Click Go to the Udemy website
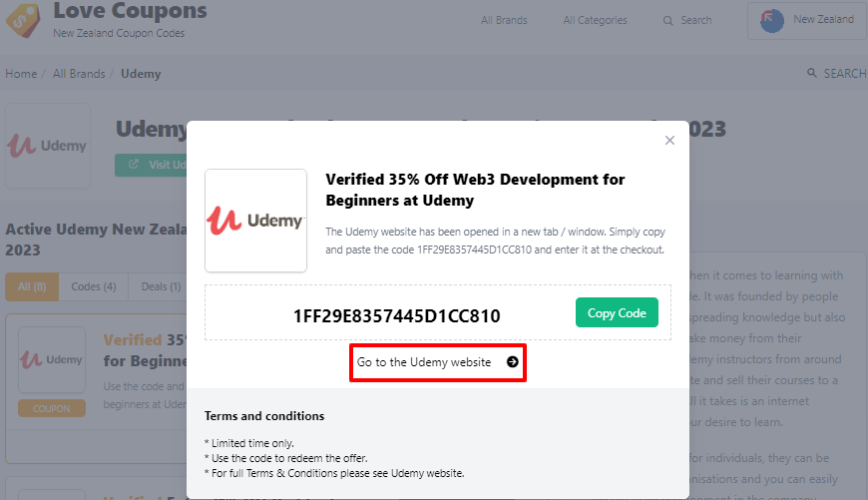 click(x=437, y=362)
